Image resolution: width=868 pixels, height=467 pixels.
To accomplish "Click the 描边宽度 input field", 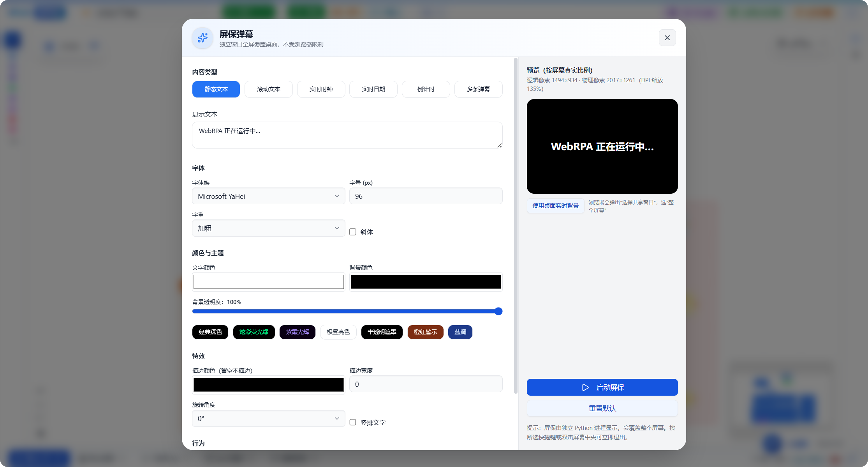I will [x=426, y=384].
